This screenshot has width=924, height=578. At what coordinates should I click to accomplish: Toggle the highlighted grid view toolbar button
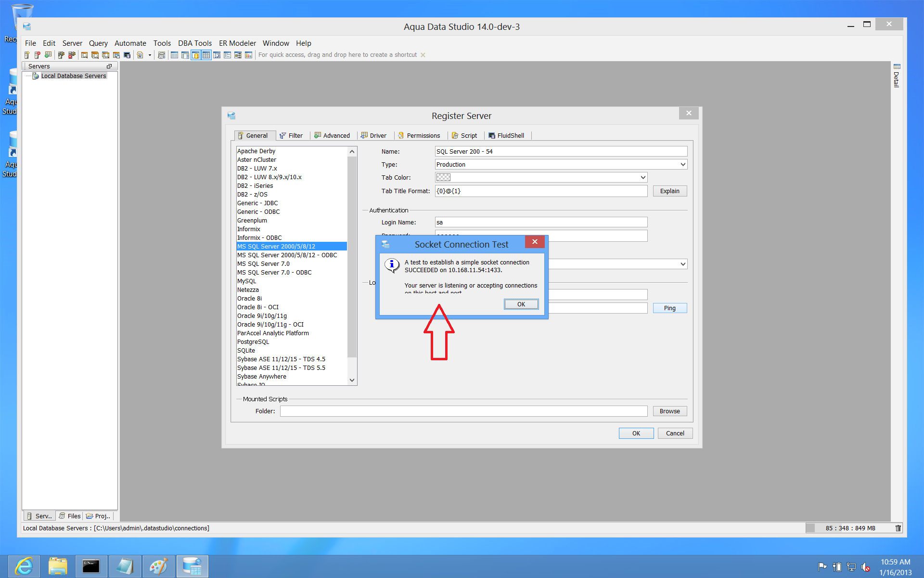(206, 55)
